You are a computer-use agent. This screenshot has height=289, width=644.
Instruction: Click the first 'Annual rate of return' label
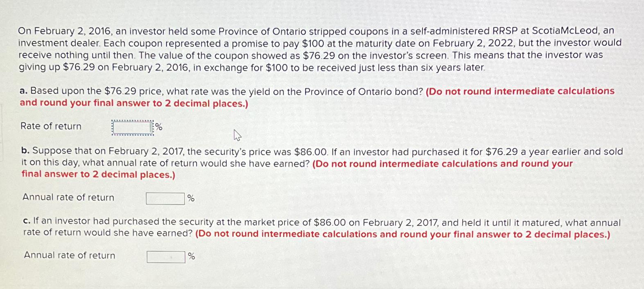point(68,197)
